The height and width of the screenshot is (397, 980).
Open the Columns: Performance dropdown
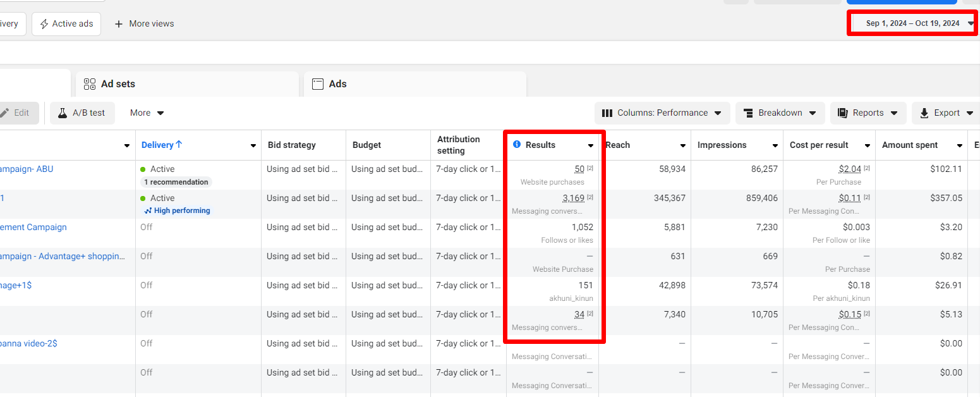tap(662, 113)
